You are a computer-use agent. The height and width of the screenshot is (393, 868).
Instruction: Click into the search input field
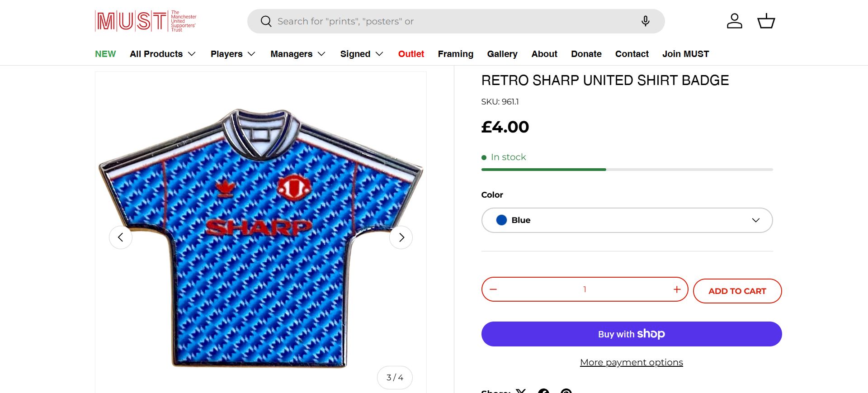(452, 21)
